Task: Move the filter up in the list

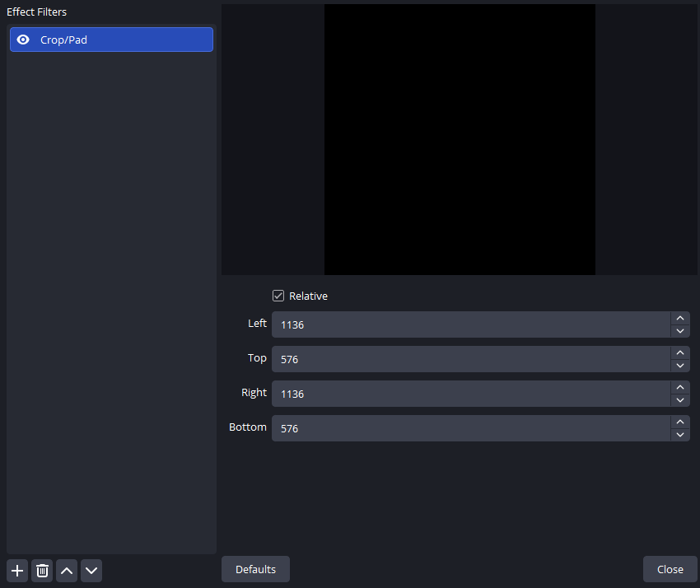Action: (67, 571)
